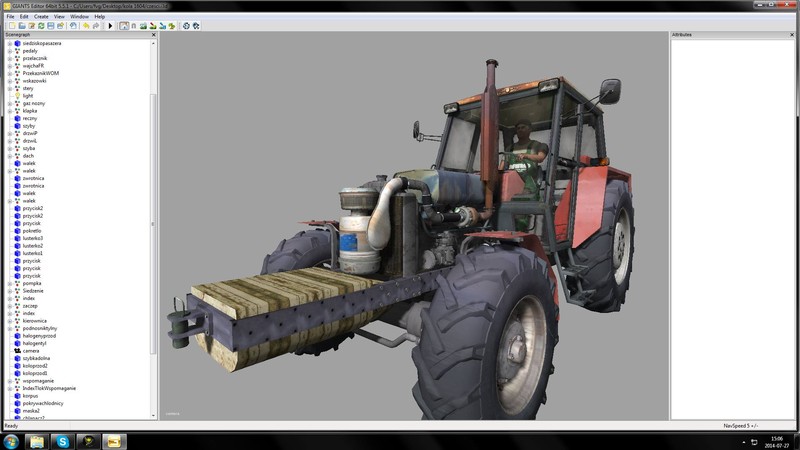Expand the wspomaganie tree node
800x450 pixels.
9,381
